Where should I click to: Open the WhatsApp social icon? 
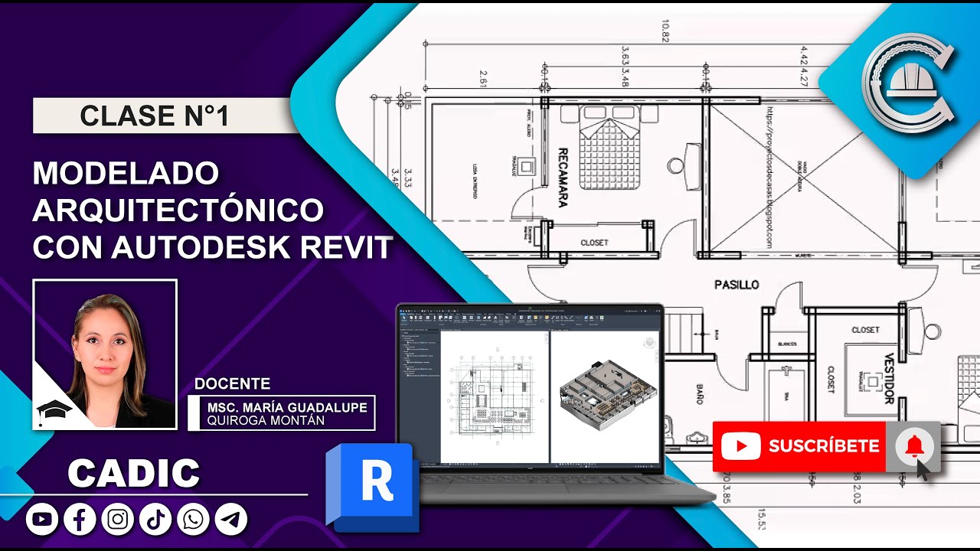[193, 520]
